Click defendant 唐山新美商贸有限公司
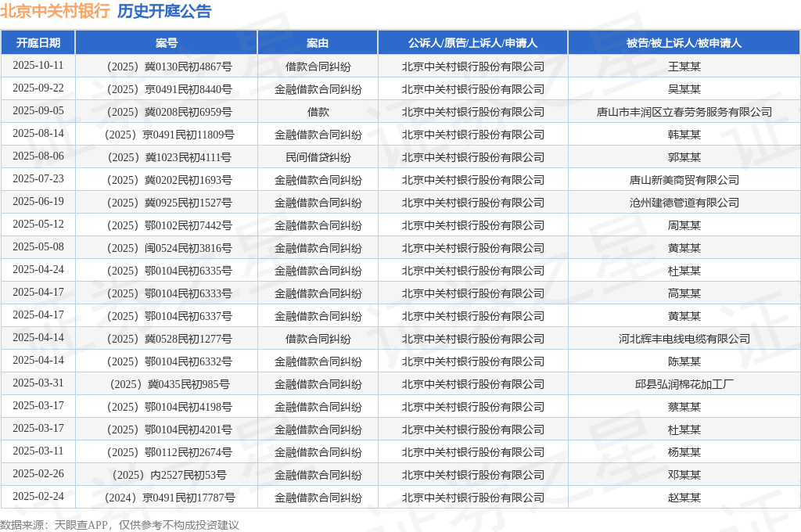This screenshot has height=532, width=801. (684, 180)
